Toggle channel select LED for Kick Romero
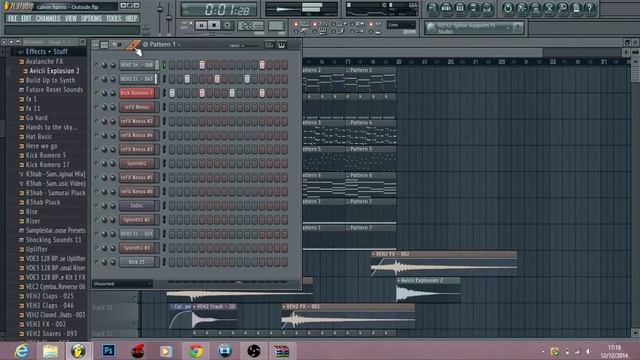The height and width of the screenshot is (360, 640). [x=164, y=93]
